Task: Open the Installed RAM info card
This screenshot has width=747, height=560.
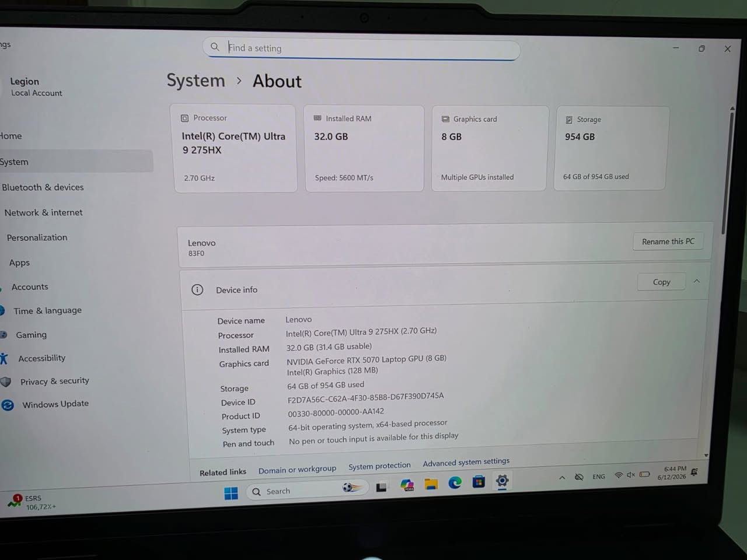Action: [x=364, y=148]
